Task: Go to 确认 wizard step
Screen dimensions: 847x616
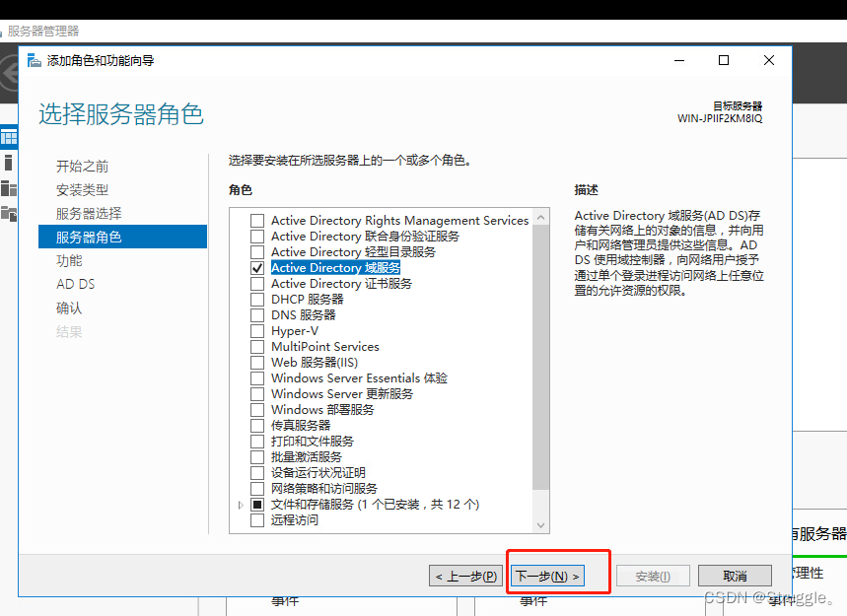Action: pos(69,308)
